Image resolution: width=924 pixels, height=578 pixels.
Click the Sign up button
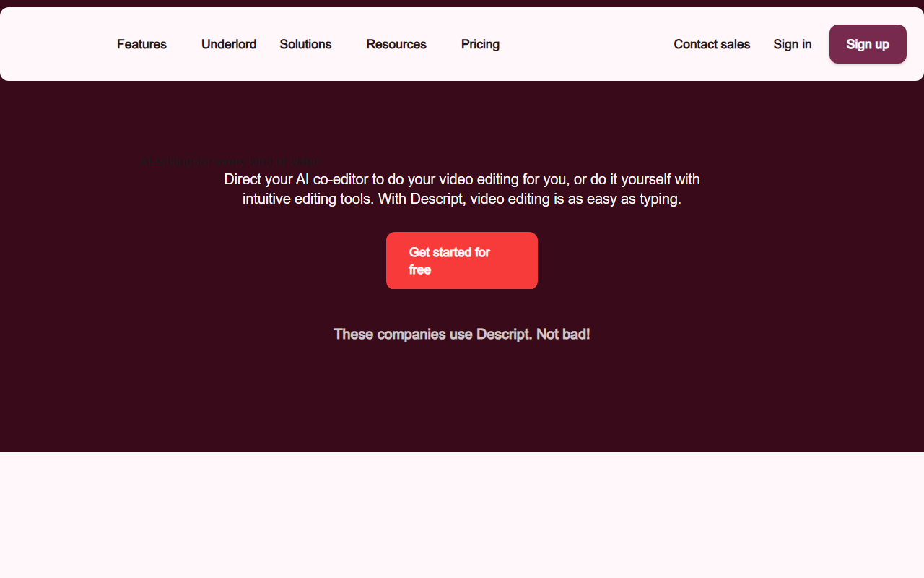868,44
